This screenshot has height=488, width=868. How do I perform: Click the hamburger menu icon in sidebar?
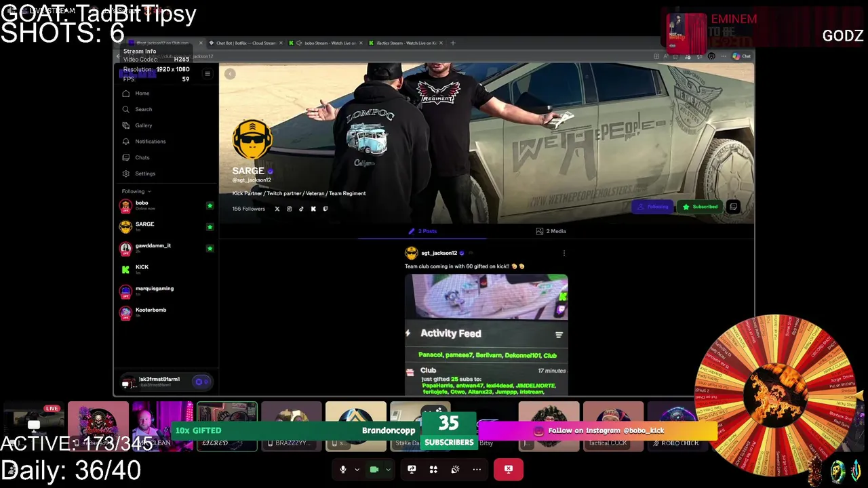(x=208, y=74)
